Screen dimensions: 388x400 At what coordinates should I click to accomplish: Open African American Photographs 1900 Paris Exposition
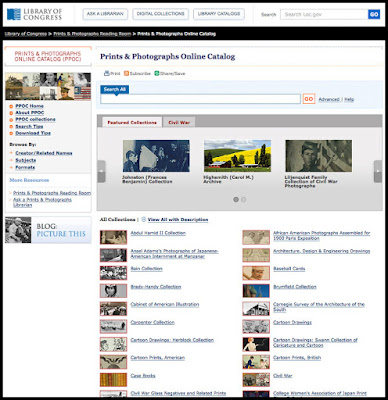tap(322, 236)
